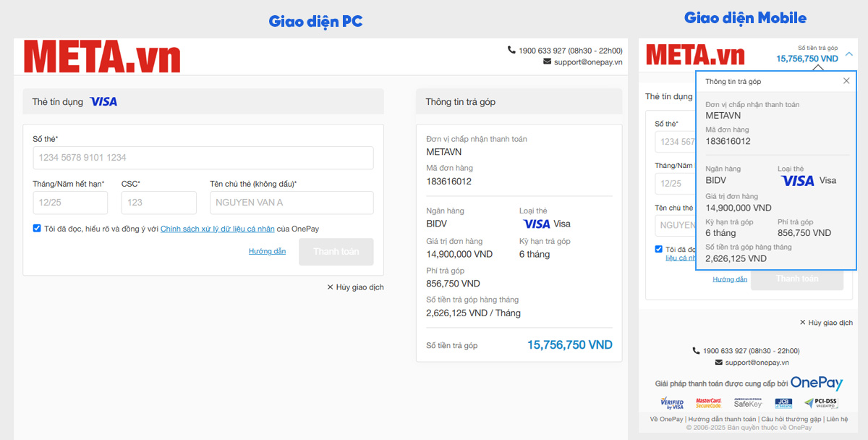Collapse the Mobile installment summary with the chevron

click(849, 54)
